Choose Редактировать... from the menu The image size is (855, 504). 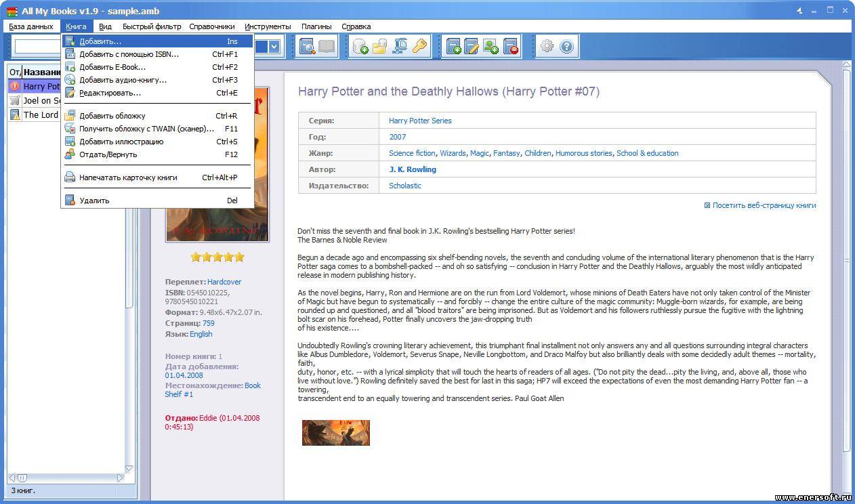pos(157,93)
